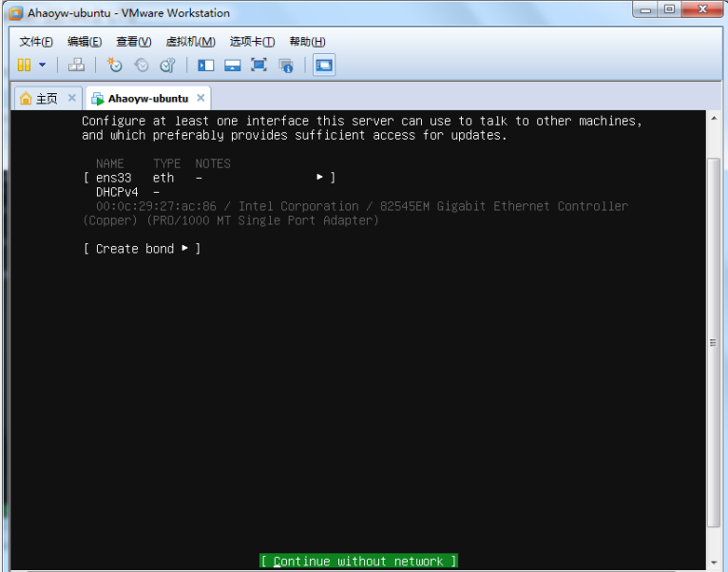Switch to the 主页 tab
The image size is (728, 572).
[x=39, y=99]
